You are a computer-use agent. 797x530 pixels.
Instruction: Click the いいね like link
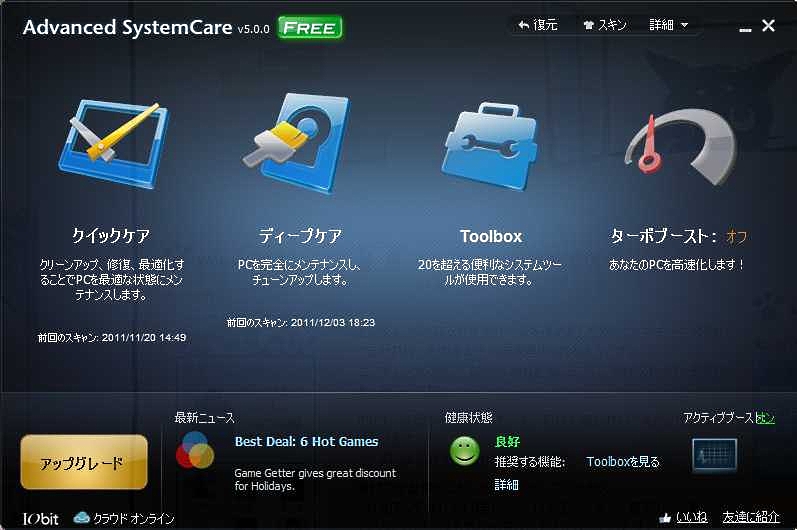pyautogui.click(x=691, y=517)
